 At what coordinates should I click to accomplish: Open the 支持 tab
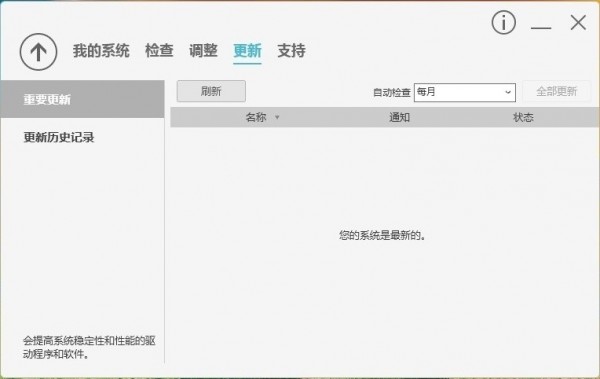[292, 51]
